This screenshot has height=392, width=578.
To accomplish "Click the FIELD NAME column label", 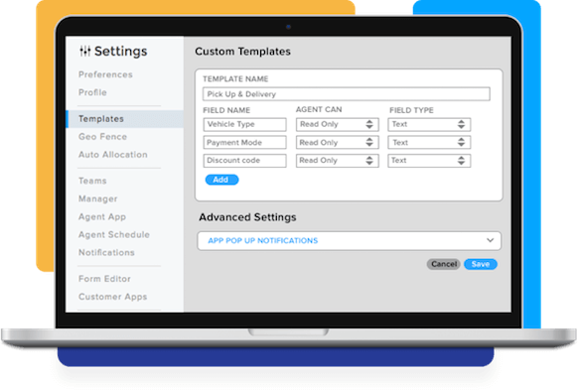I will (x=226, y=110).
